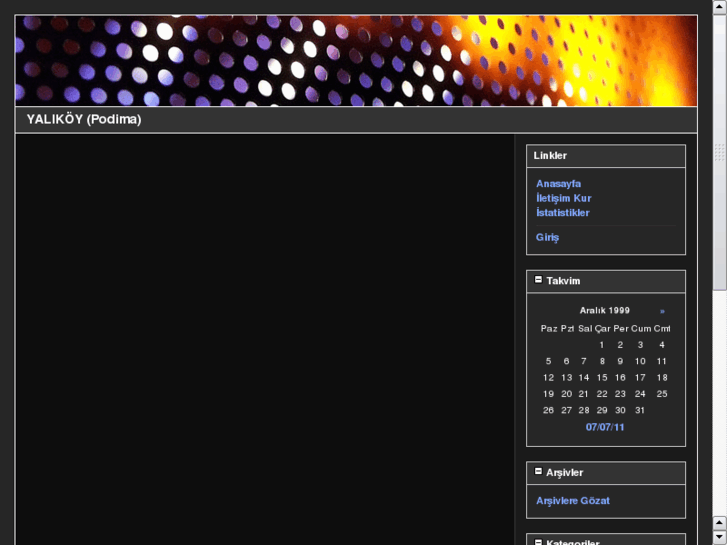Click the Çar weekday column header
Viewport: 727px width, 545px height.
602,328
